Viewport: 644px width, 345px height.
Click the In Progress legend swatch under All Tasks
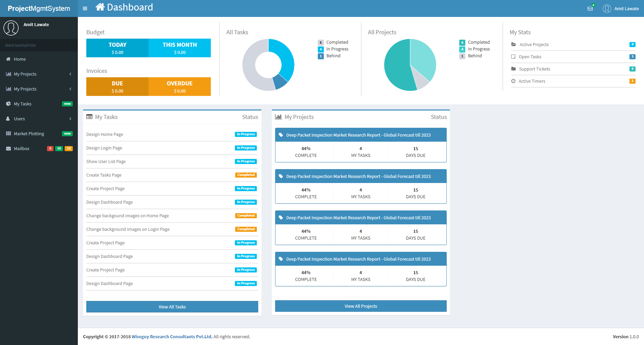pos(321,49)
